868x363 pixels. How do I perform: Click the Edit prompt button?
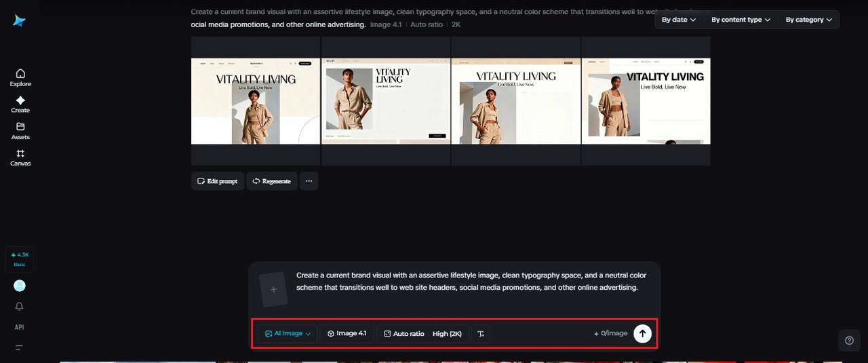[x=218, y=181]
